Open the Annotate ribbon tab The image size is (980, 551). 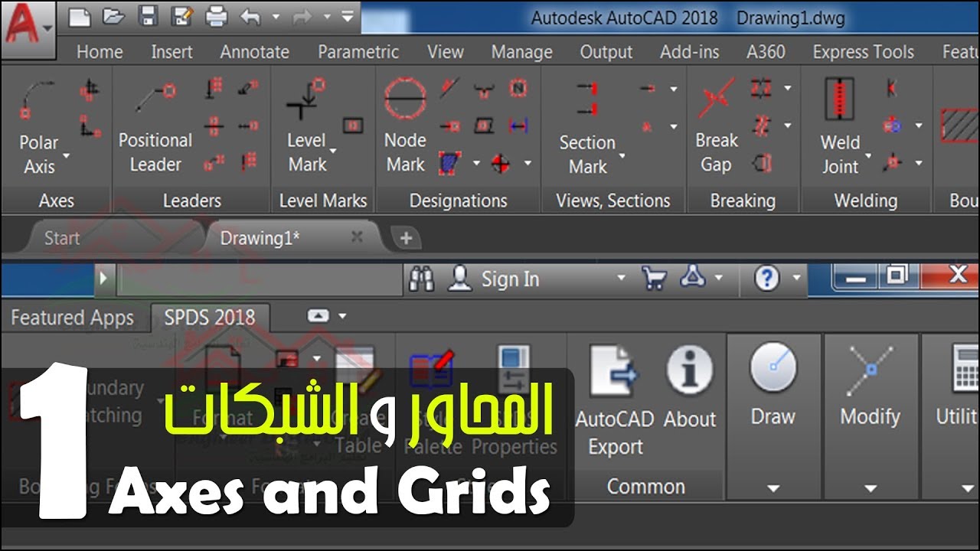[x=254, y=52]
